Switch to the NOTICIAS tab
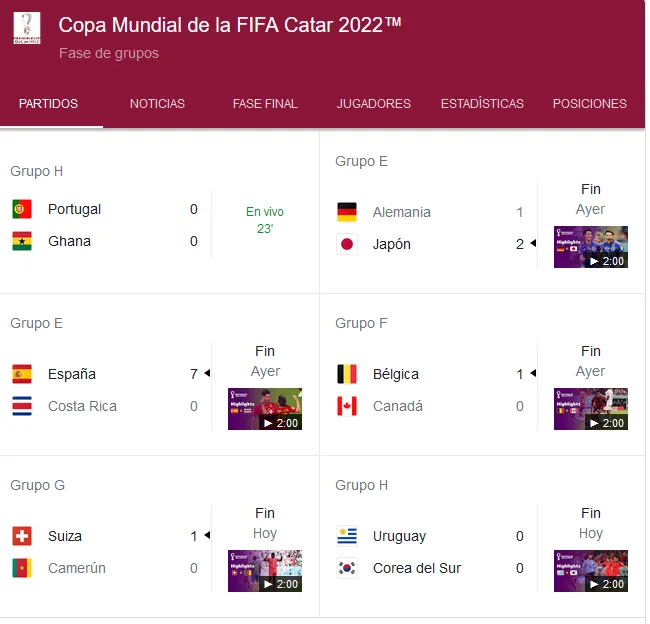Image resolution: width=650 pixels, height=624 pixels. pyautogui.click(x=158, y=104)
